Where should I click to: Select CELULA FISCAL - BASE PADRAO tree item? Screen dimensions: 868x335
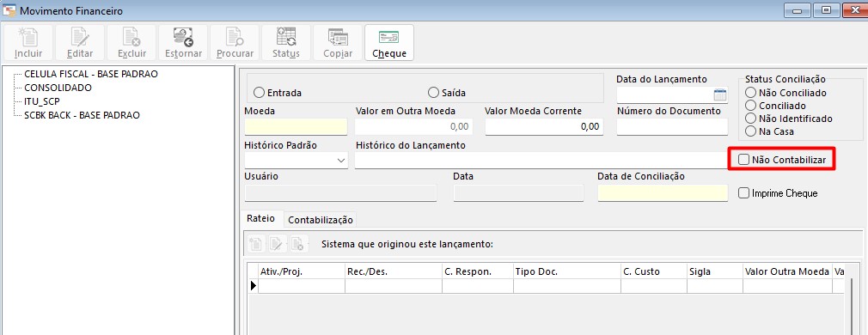point(91,74)
